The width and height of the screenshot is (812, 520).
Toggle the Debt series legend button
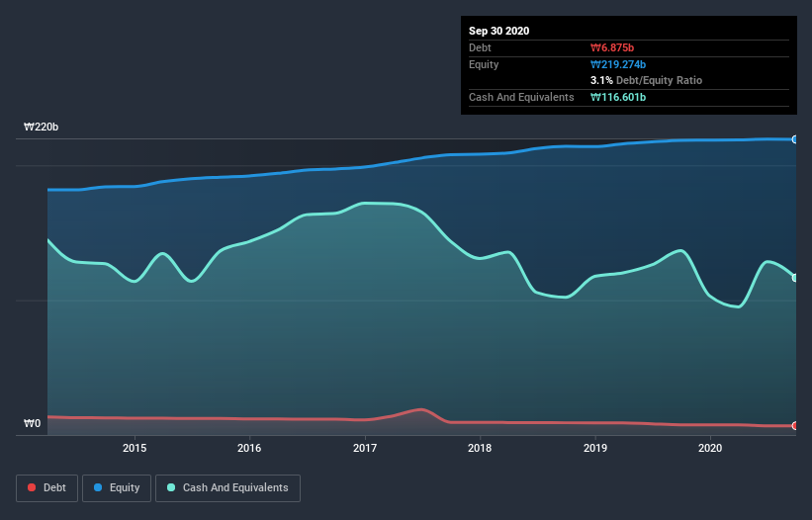click(x=47, y=488)
